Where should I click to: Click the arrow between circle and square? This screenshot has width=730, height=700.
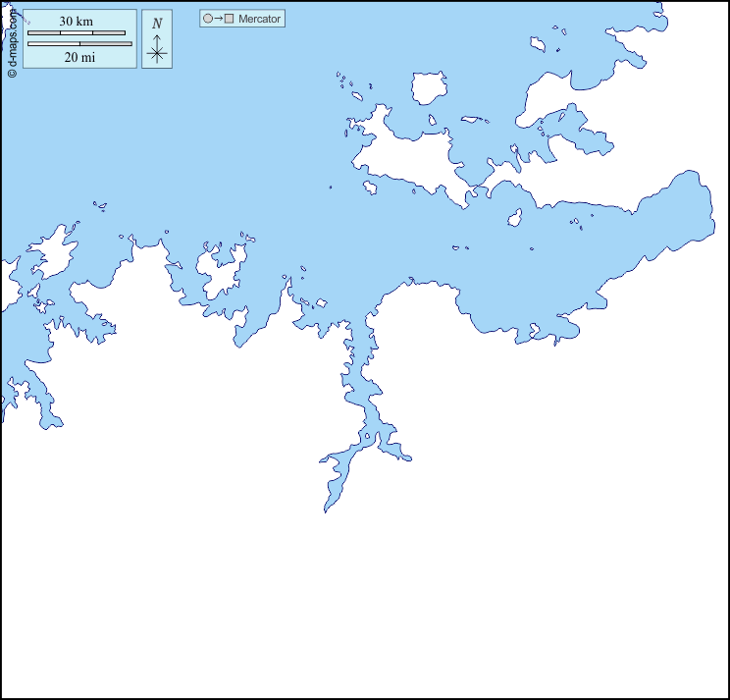pyautogui.click(x=219, y=19)
